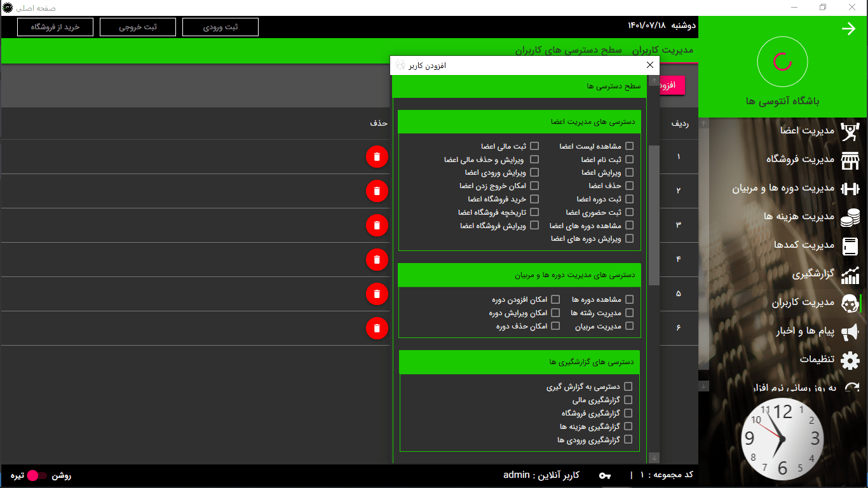Select 'مدیریت کمدها' in sidebar menu

click(x=803, y=245)
